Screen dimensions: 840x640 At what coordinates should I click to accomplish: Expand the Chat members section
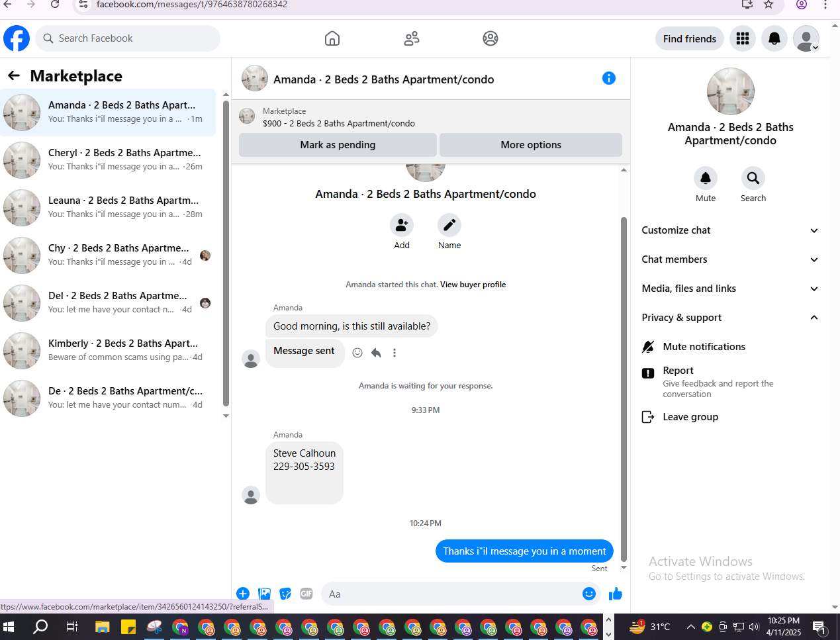click(730, 259)
